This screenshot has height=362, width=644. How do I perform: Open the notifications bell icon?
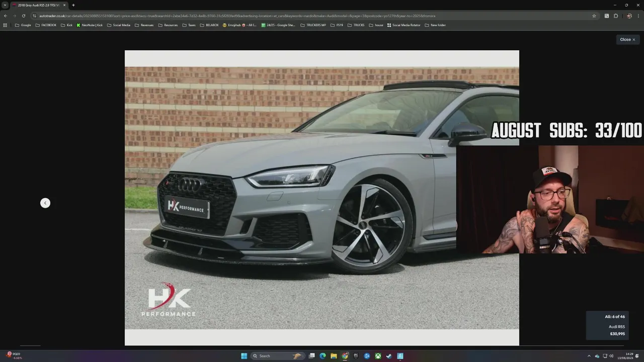[x=637, y=356]
